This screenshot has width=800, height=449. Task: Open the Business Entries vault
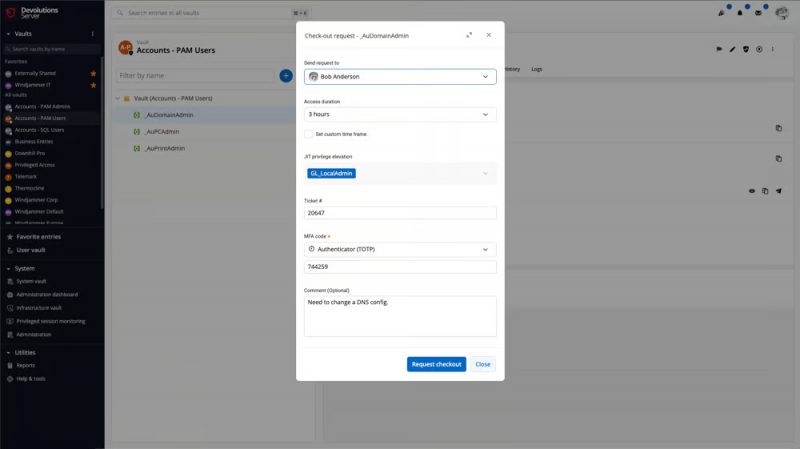[x=34, y=142]
